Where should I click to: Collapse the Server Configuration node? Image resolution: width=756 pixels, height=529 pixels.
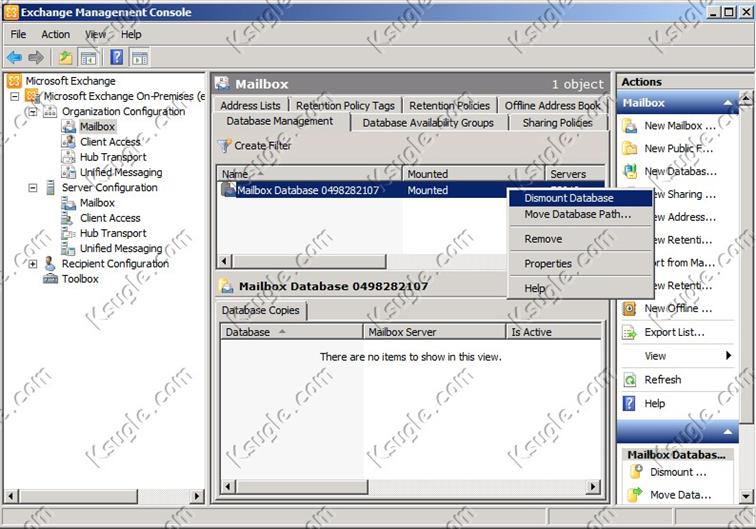(x=33, y=188)
